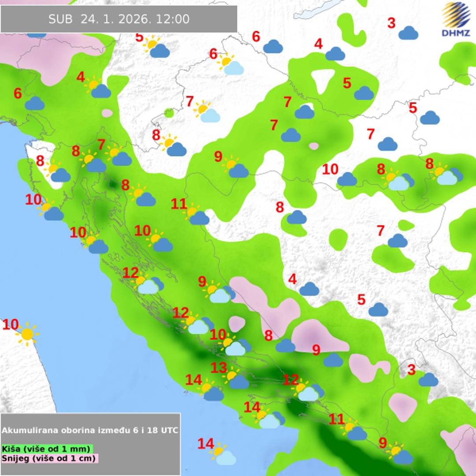
Task: Click the red temperature label 13
Action: pyautogui.click(x=218, y=367)
